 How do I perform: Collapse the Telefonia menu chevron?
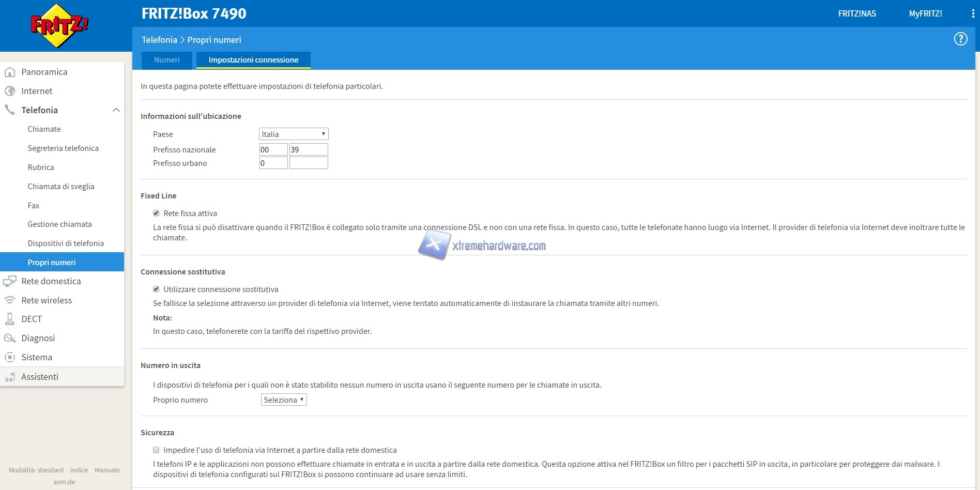pos(116,110)
